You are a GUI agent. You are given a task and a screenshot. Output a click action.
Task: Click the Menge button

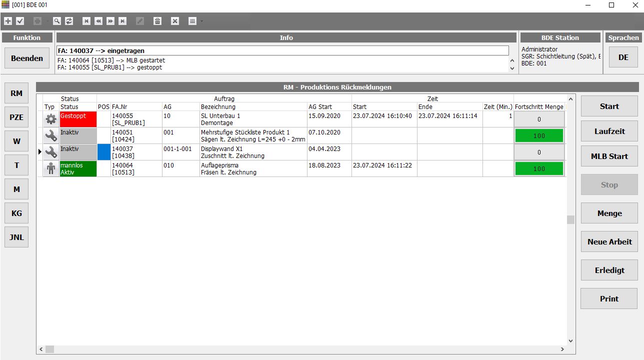tap(609, 213)
